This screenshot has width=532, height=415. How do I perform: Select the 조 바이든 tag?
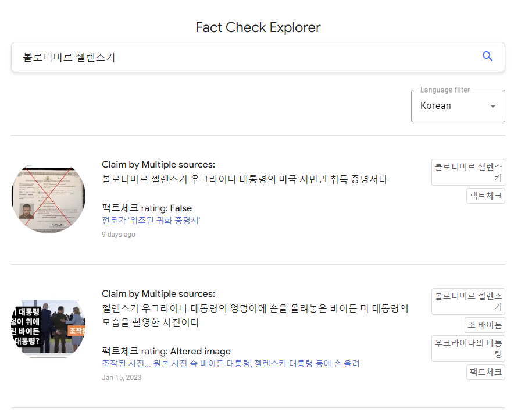pos(484,325)
